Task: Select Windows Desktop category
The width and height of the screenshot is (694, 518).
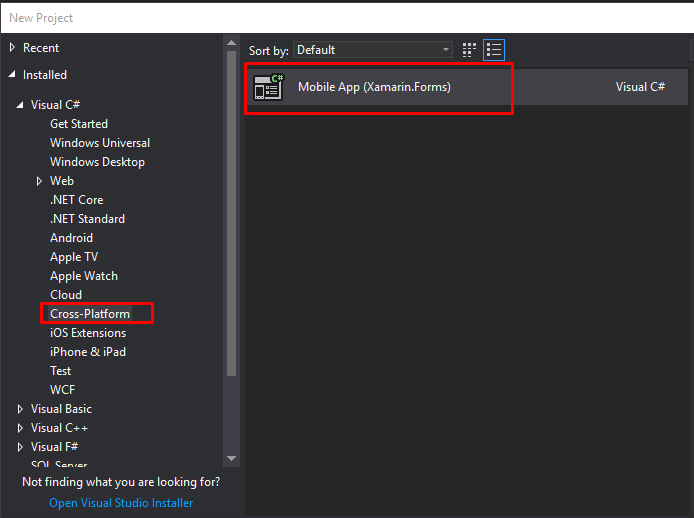Action: [x=97, y=162]
